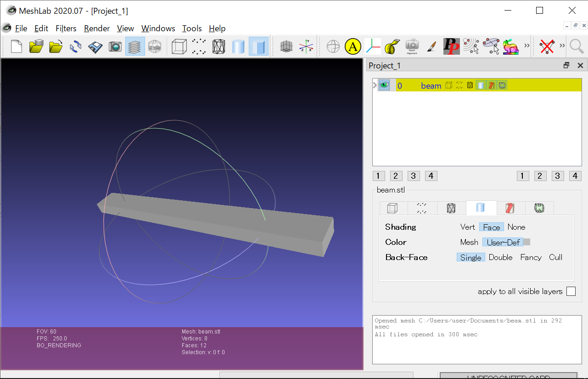Toggle visibility eye of beam layer
Screen dimensions: 588x379
pos(384,85)
